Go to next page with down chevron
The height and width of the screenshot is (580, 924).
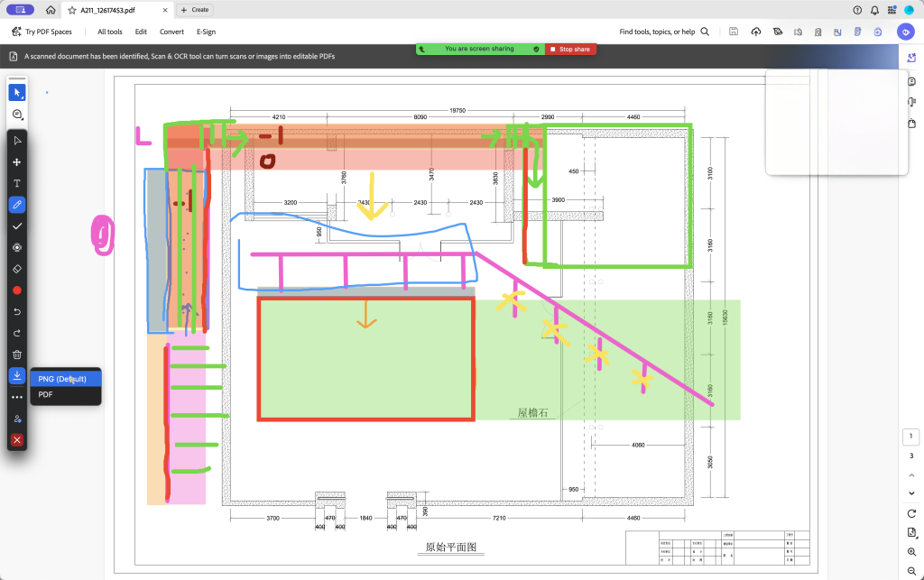click(x=911, y=493)
